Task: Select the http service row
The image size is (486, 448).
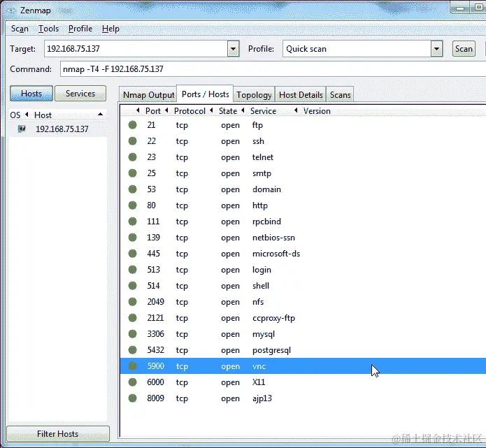Action: tap(303, 205)
